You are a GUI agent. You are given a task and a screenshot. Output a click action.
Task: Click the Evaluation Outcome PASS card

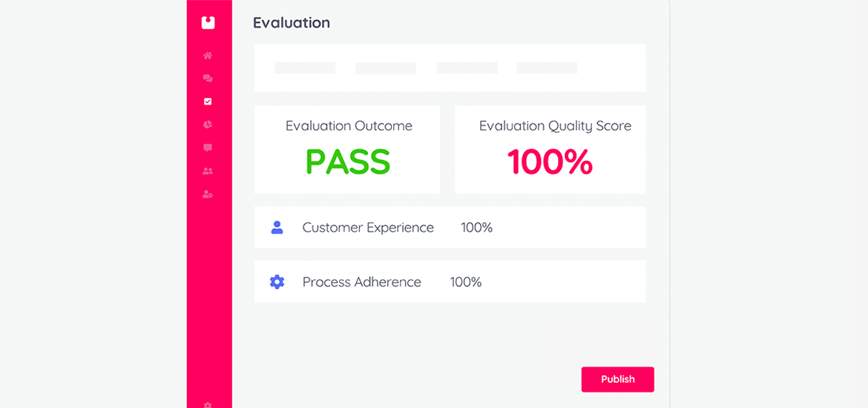[348, 150]
